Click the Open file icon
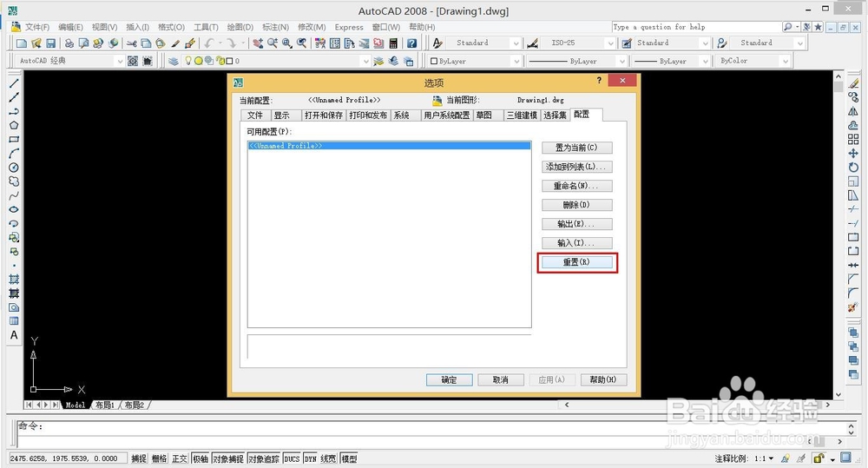Viewport: 868px width, 468px height. 36,43
